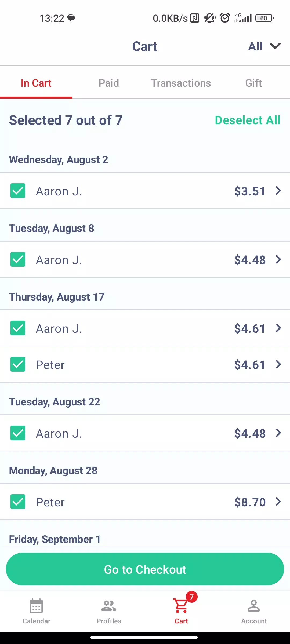Expand the $8.70 Peter order chevron
This screenshot has height=644, width=290.
[278, 502]
